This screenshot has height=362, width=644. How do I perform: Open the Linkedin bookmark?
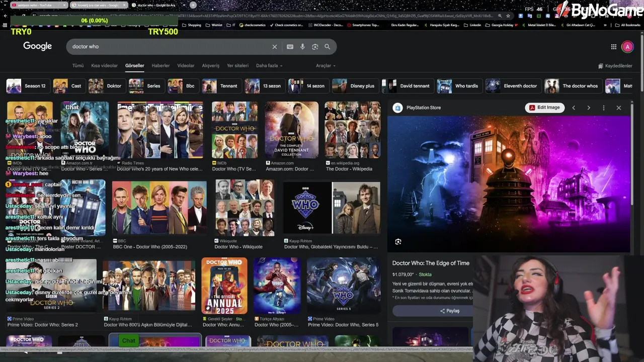pyautogui.click(x=472, y=25)
